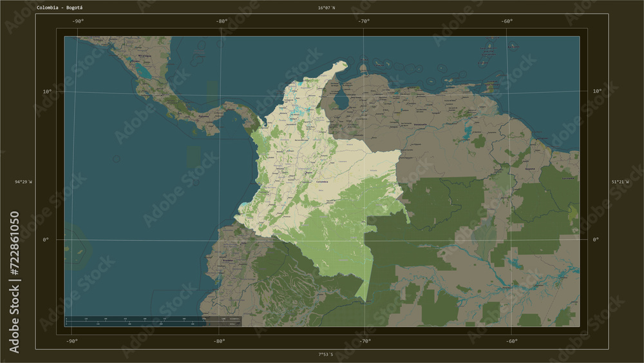The width and height of the screenshot is (644, 363).
Task: Select the Nicaragua label on map
Action: point(144,55)
